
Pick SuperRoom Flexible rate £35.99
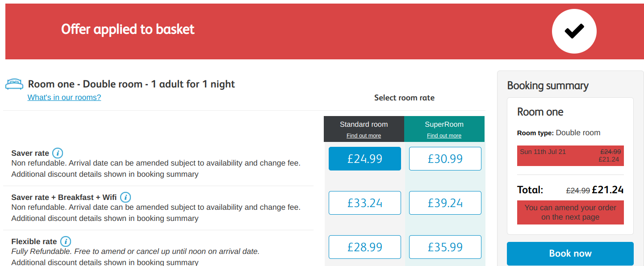point(445,247)
